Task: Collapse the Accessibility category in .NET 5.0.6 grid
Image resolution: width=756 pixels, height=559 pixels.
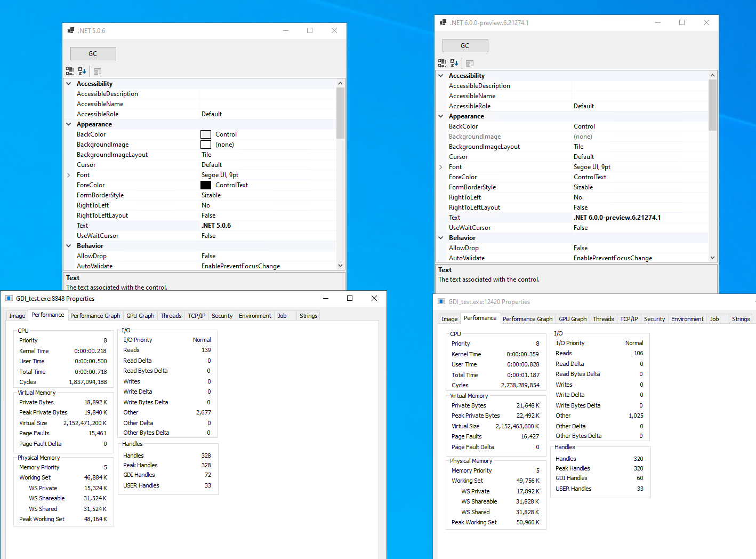Action: [x=68, y=83]
